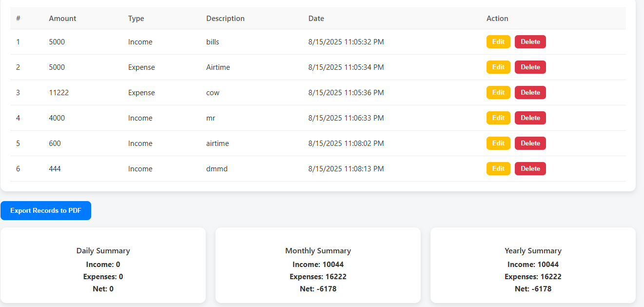Delete the Airtime expense record
The image size is (644, 307).
tap(530, 67)
